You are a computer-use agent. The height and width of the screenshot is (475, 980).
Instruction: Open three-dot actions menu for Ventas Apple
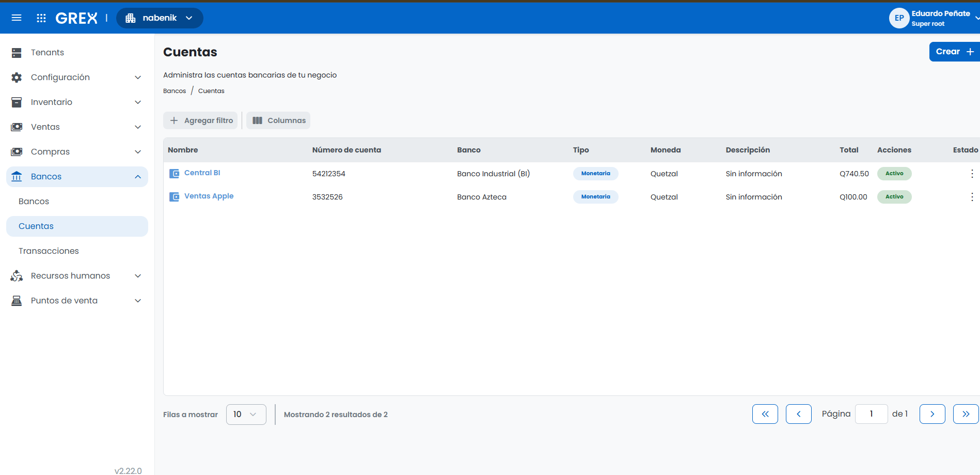tap(972, 197)
